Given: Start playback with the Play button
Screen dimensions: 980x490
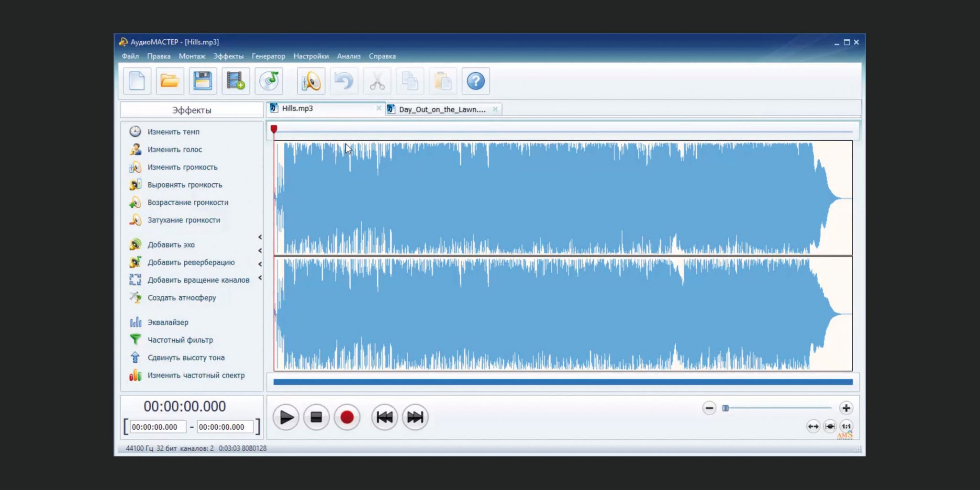Looking at the screenshot, I should point(286,417).
